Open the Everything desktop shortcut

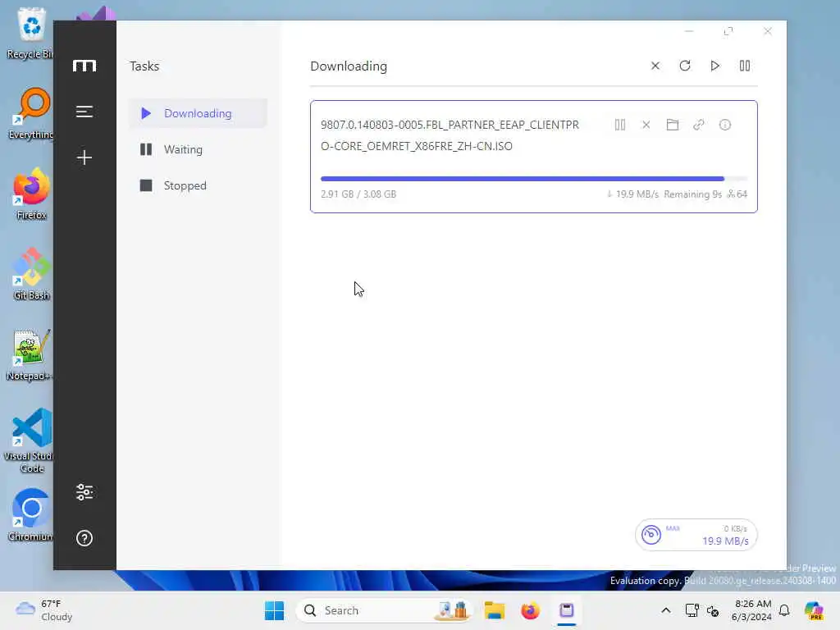(31, 114)
